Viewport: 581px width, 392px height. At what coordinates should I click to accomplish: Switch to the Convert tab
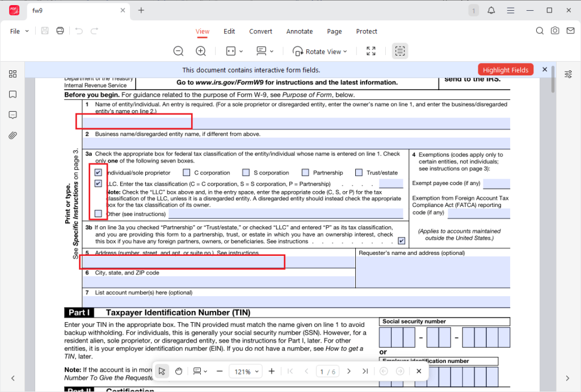coord(260,32)
